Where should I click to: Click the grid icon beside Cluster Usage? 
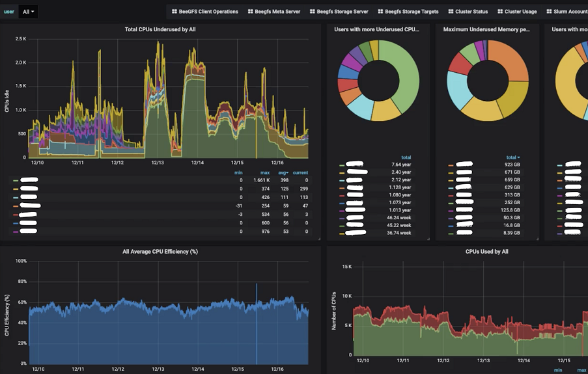pyautogui.click(x=500, y=12)
